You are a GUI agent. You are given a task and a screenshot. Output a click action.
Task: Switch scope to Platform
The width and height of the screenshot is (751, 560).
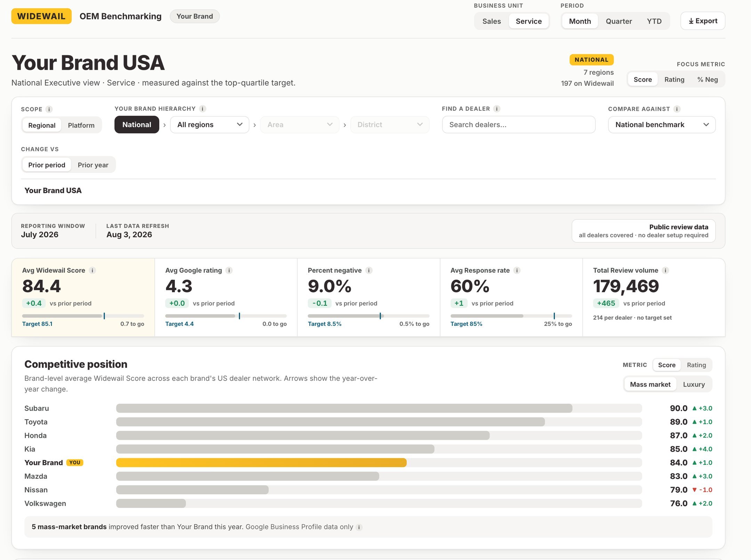pos(81,125)
